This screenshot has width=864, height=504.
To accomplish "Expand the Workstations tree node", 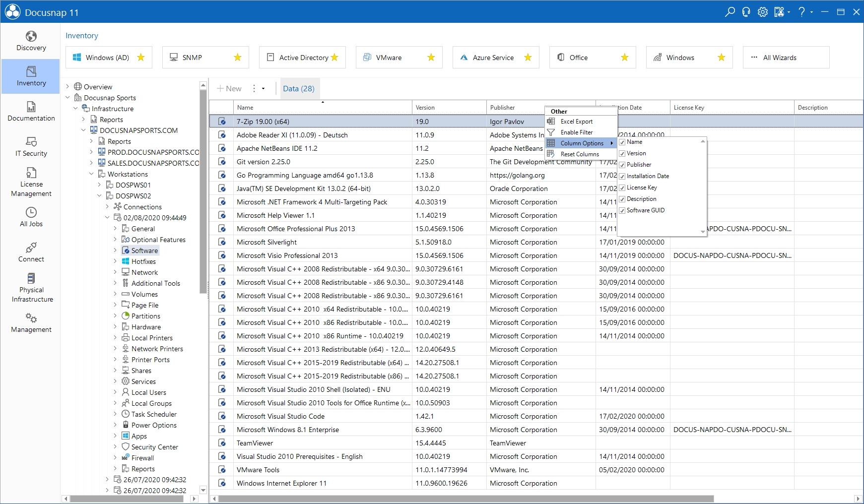I will coord(91,174).
